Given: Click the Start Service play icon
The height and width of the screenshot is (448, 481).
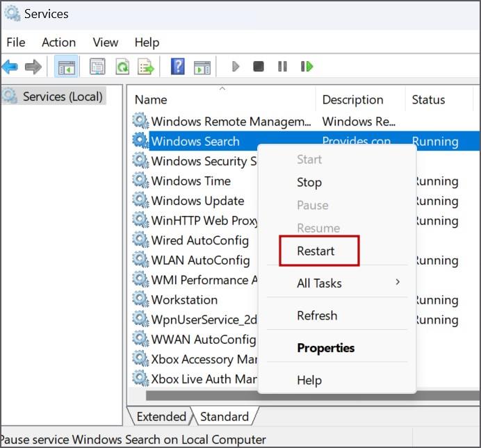Looking at the screenshot, I should [x=236, y=67].
